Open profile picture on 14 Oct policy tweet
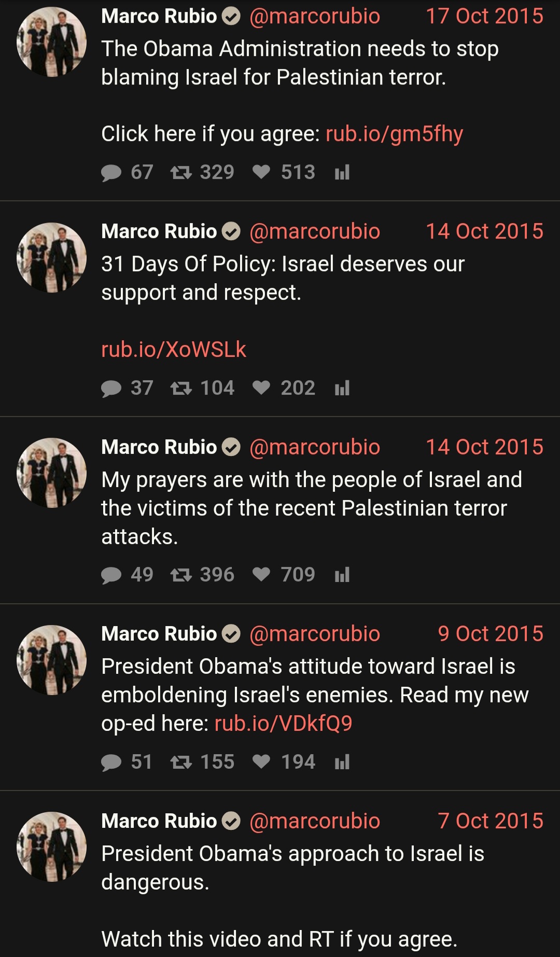The image size is (560, 957). pos(51,257)
